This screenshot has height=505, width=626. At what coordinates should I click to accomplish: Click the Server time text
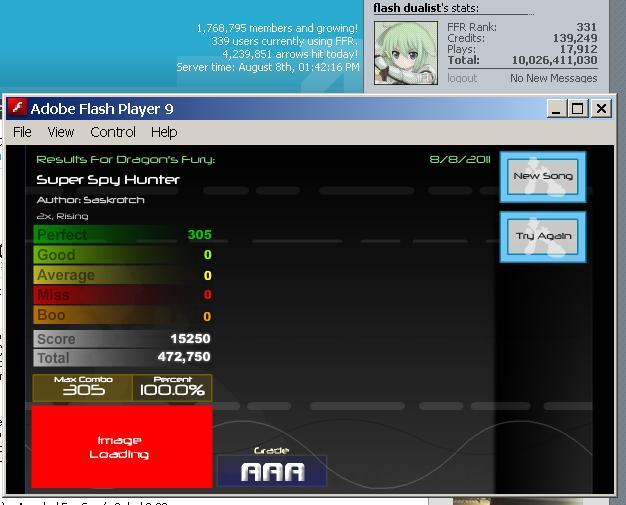(268, 67)
